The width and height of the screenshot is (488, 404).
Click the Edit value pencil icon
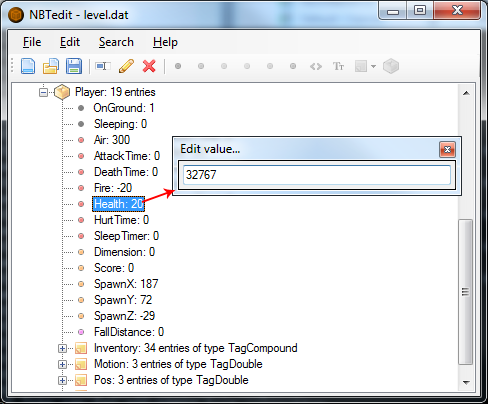click(x=126, y=66)
